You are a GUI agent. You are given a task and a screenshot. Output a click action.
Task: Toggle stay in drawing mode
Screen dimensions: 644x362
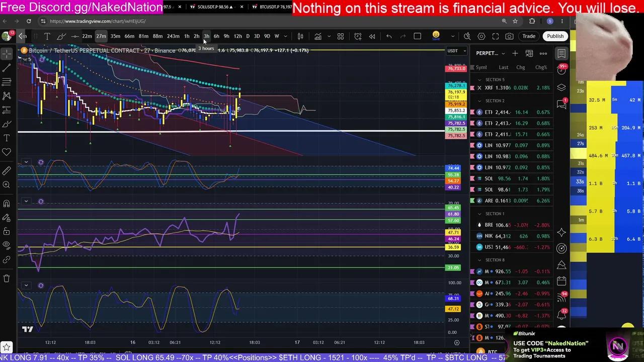[x=7, y=218]
